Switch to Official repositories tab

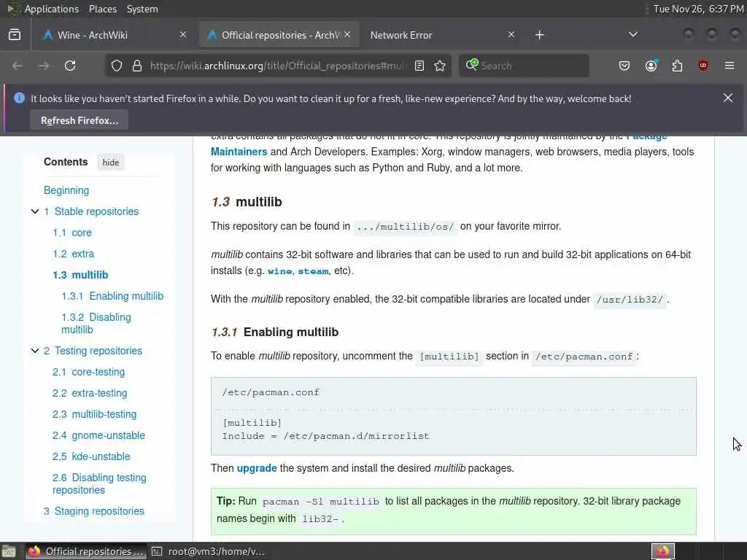278,35
